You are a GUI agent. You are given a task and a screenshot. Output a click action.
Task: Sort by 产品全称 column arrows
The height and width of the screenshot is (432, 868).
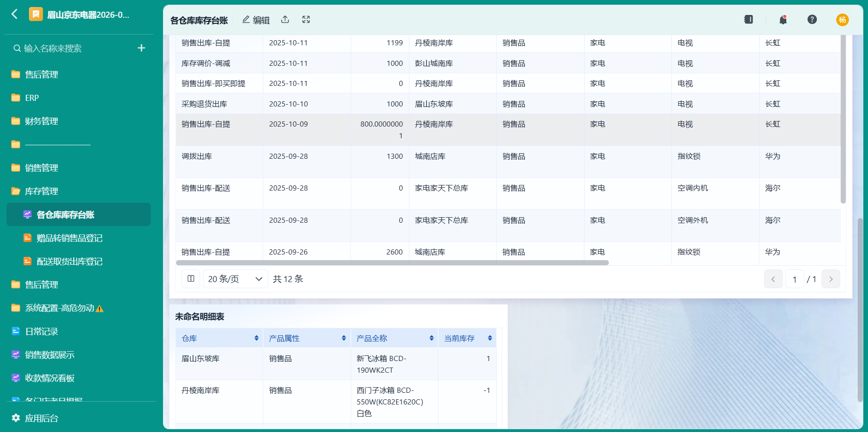pos(431,338)
